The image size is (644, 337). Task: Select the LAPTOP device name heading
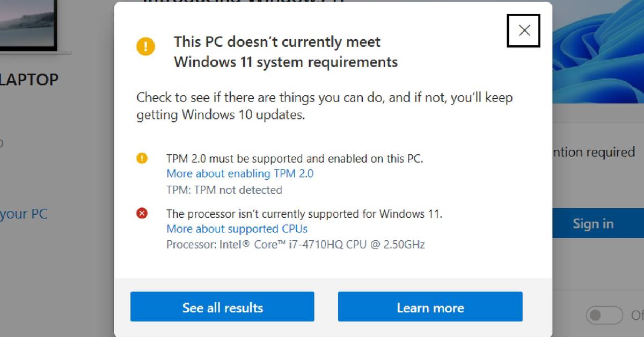pos(29,80)
